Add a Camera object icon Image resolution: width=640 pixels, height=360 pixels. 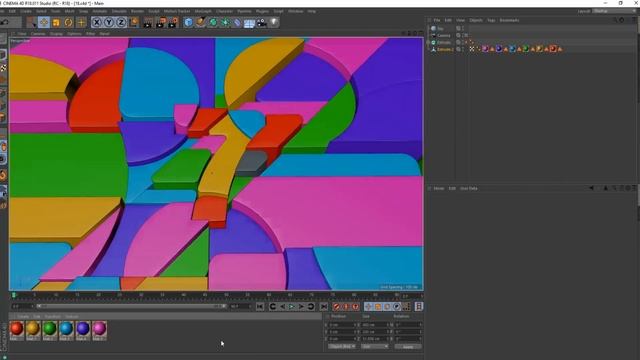262,22
